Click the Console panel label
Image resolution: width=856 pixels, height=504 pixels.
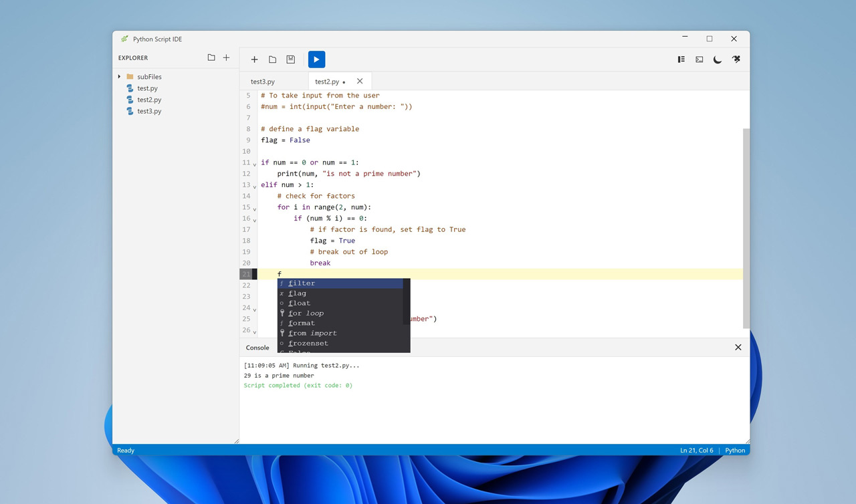click(x=257, y=348)
